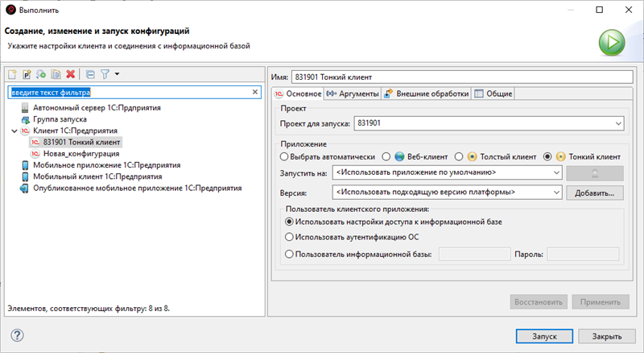Click the Веб-клиент globe icon

pos(399,156)
